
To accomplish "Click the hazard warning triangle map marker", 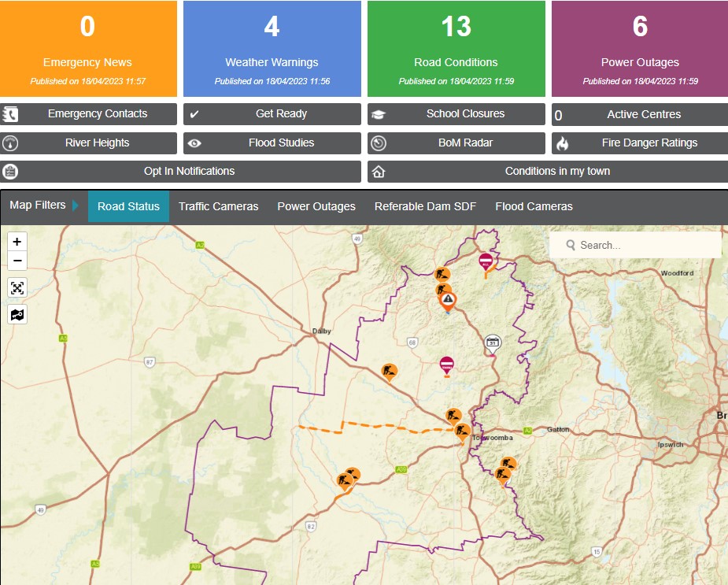I will pyautogui.click(x=448, y=299).
